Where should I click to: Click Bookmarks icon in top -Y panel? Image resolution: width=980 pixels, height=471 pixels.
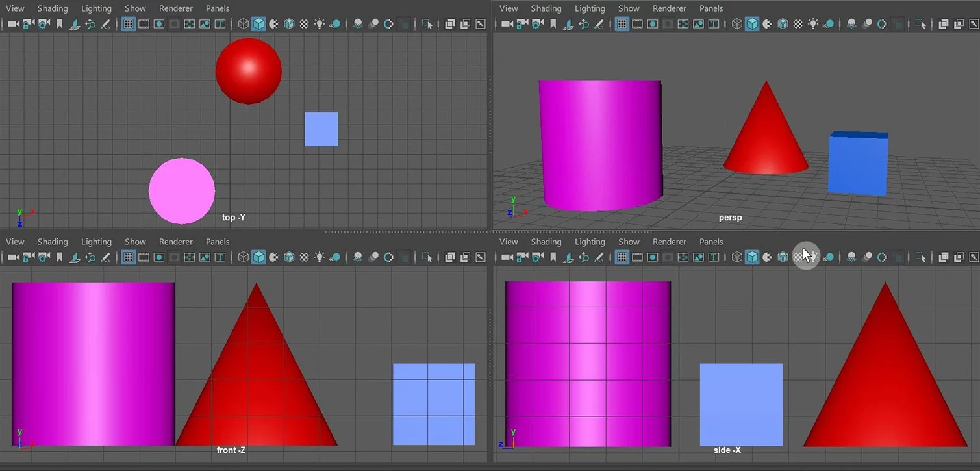(59, 24)
